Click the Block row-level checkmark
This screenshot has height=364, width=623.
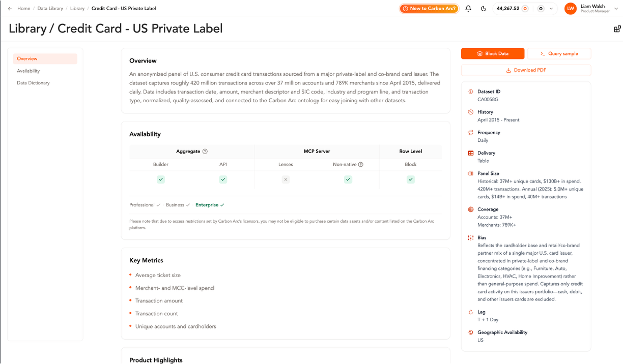[411, 179]
